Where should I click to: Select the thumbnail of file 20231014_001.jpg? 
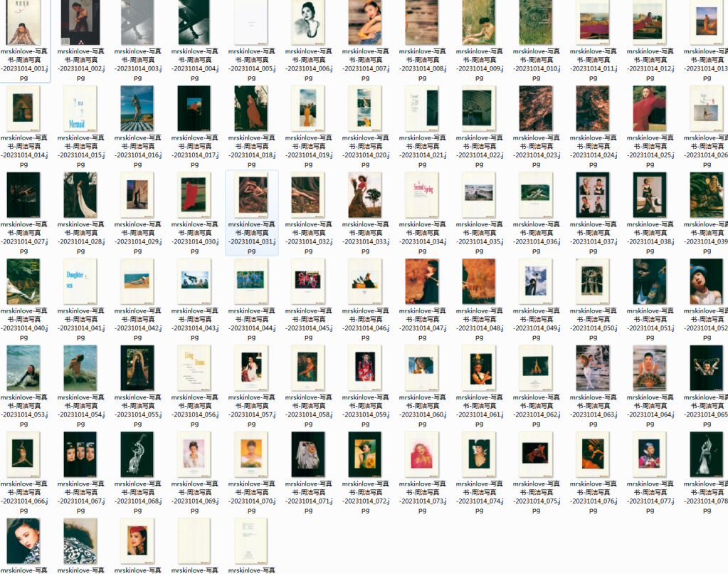tap(23, 23)
